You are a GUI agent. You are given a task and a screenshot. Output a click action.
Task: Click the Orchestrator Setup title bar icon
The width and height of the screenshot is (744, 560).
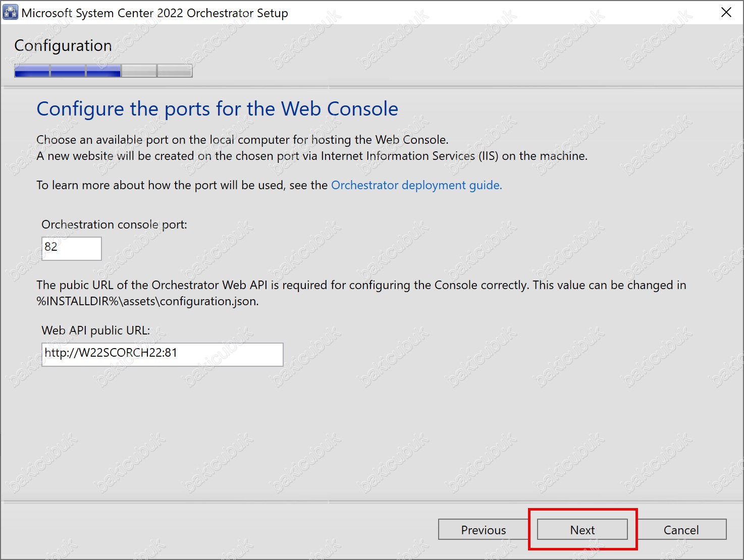point(10,13)
